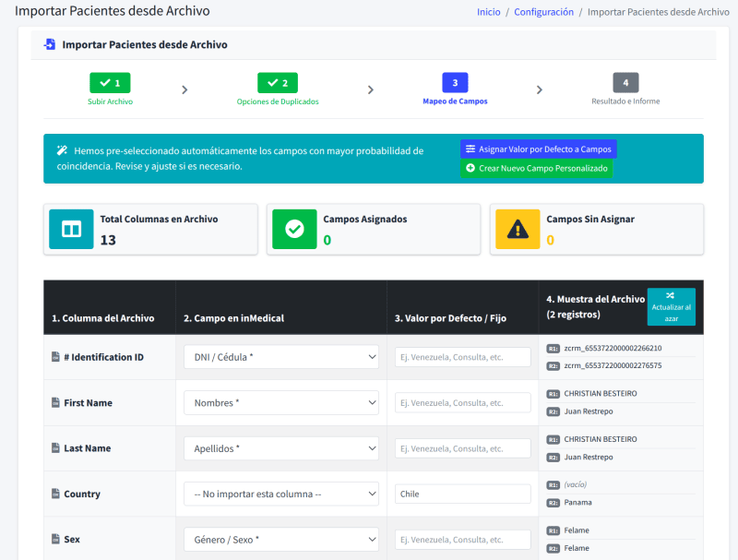Screen dimensions: 738x560
Task: Click R1 badge for zcrm_6553722000002266210
Action: [x=553, y=349]
